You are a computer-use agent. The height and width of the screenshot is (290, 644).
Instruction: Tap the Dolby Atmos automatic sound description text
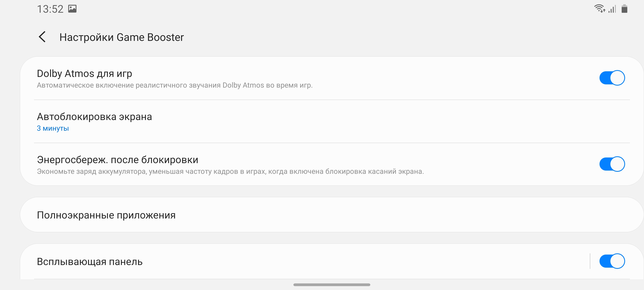(x=175, y=85)
